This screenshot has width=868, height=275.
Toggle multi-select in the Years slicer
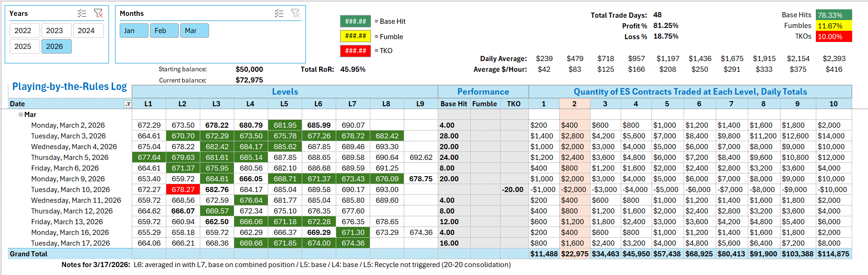tap(82, 14)
